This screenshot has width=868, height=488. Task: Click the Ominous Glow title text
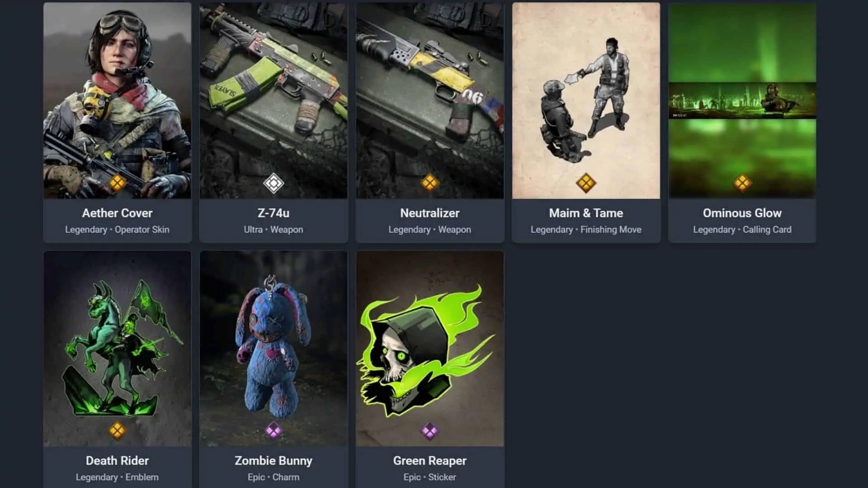click(742, 213)
